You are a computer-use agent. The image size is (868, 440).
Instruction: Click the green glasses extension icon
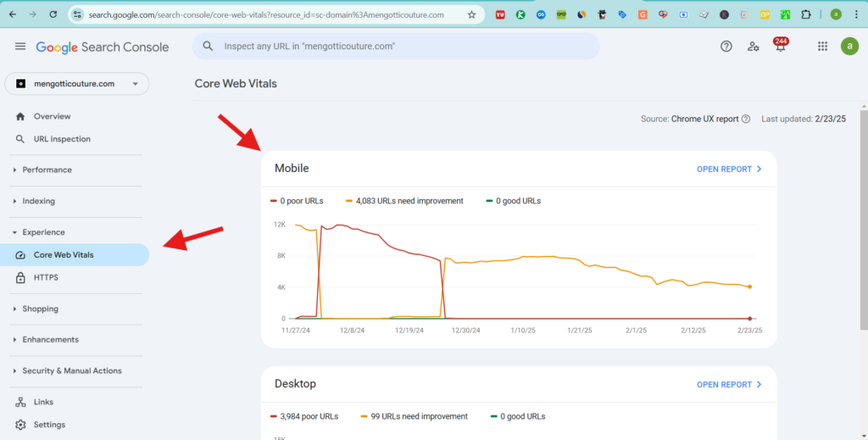[x=561, y=15]
